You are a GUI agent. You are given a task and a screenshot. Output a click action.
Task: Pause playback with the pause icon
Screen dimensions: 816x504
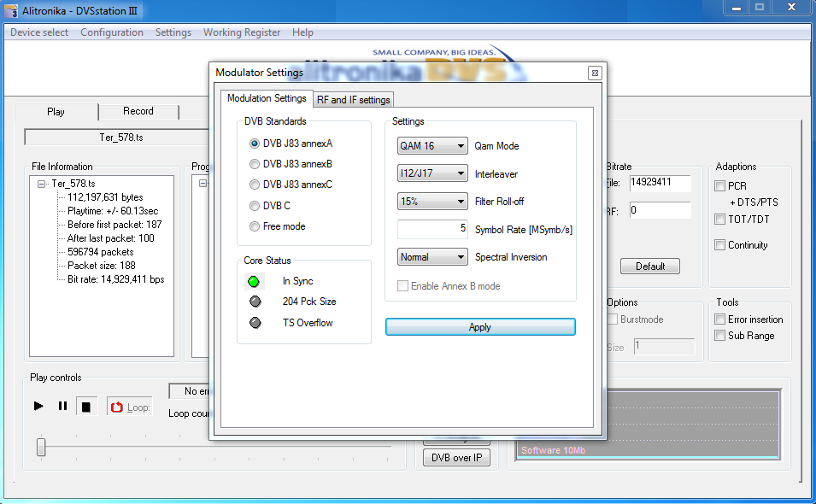click(x=62, y=407)
